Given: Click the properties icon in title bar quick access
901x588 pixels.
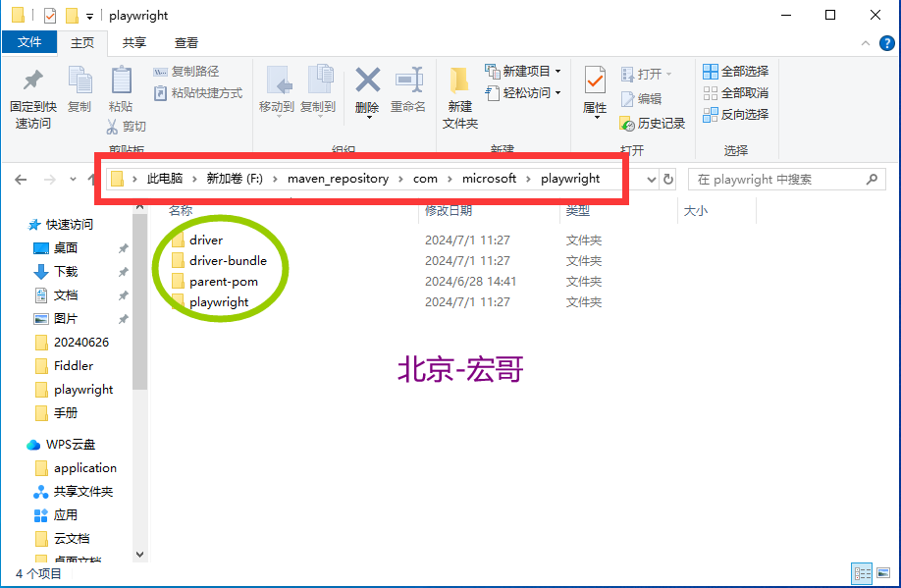Looking at the screenshot, I should [50, 15].
